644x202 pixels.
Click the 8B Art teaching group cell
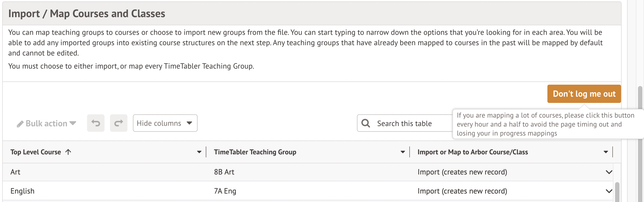point(224,172)
